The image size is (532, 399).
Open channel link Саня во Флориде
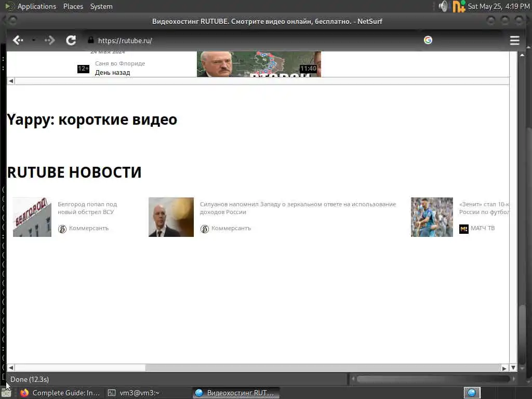tap(120, 63)
